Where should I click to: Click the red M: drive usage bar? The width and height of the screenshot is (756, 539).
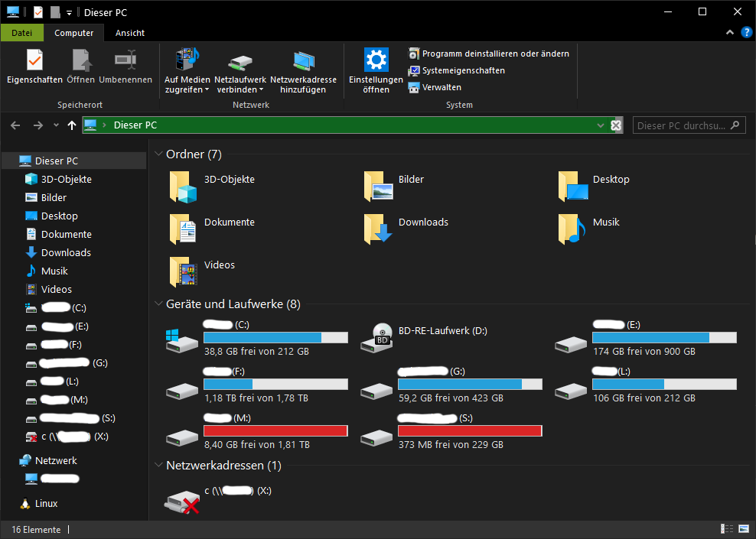tap(275, 430)
